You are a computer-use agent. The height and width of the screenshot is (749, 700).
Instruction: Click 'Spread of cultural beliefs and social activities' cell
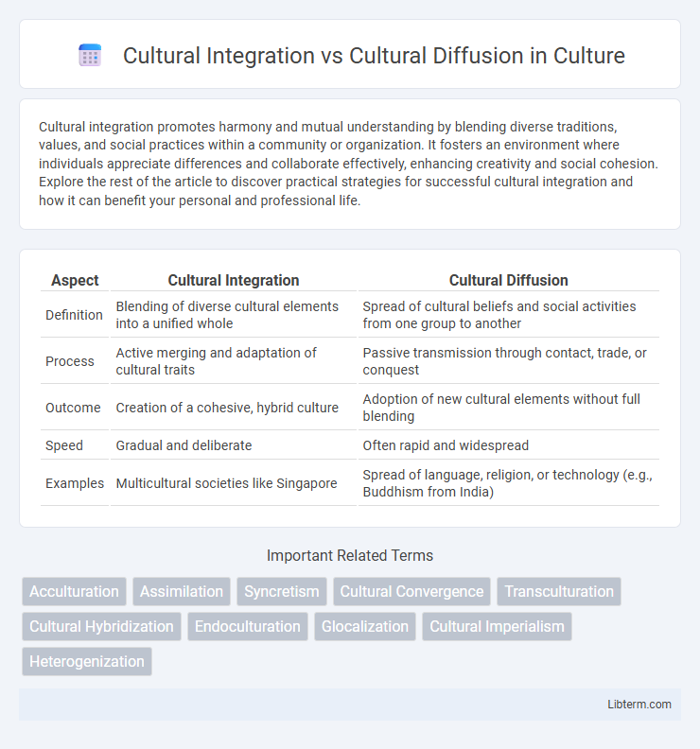point(508,315)
